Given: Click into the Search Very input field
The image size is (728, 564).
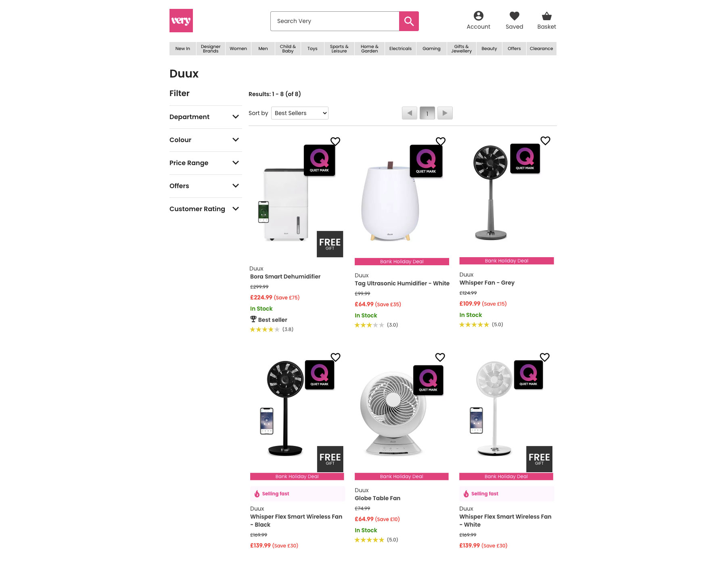Looking at the screenshot, I should (335, 21).
